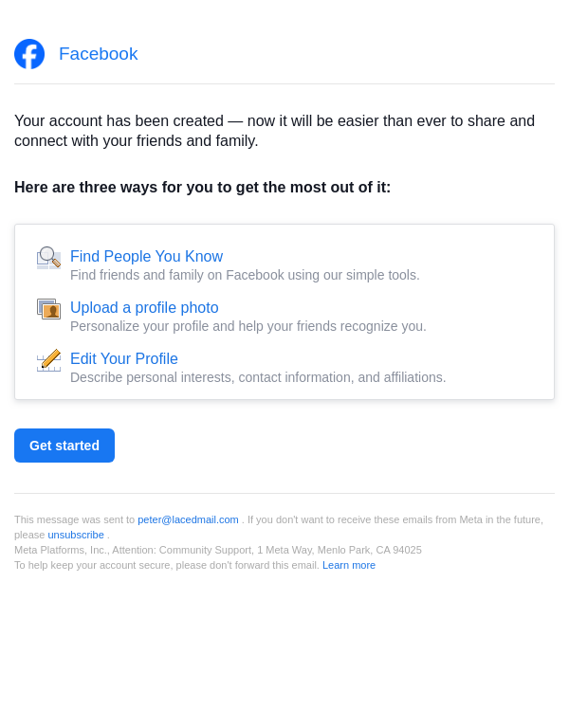Click the 'Find friends and family' description
This screenshot has height=728, width=569.
pos(245,275)
